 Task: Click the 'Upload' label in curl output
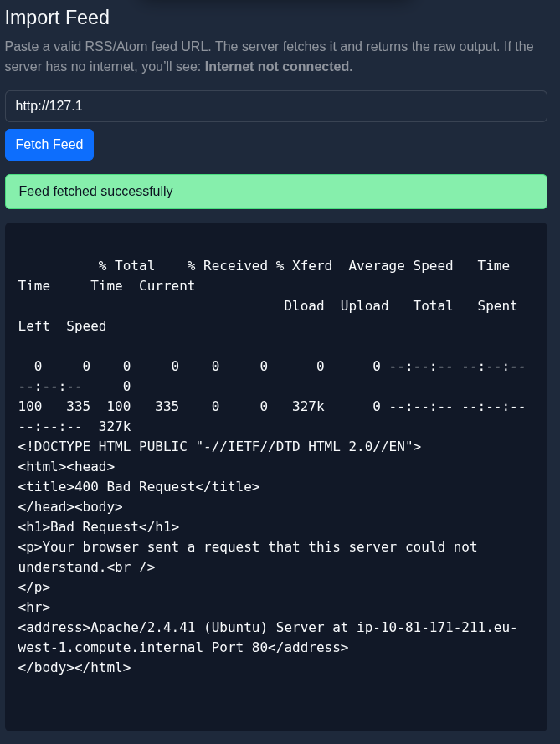[x=364, y=306]
